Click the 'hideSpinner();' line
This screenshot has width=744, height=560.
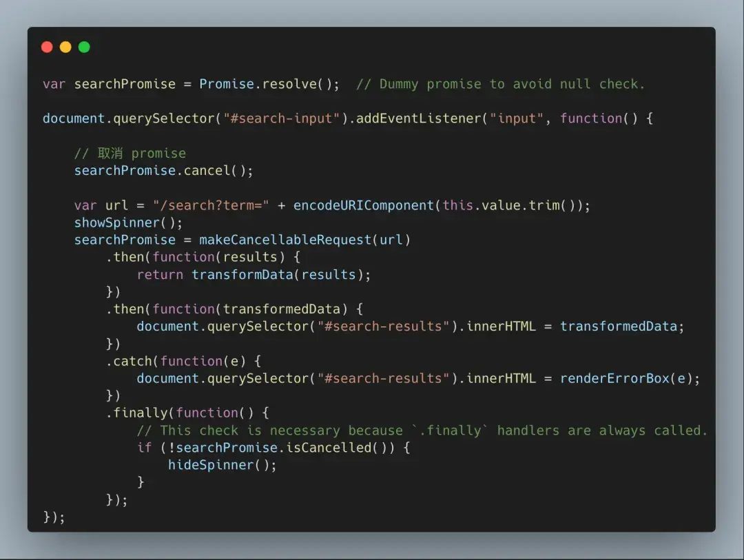click(x=223, y=465)
